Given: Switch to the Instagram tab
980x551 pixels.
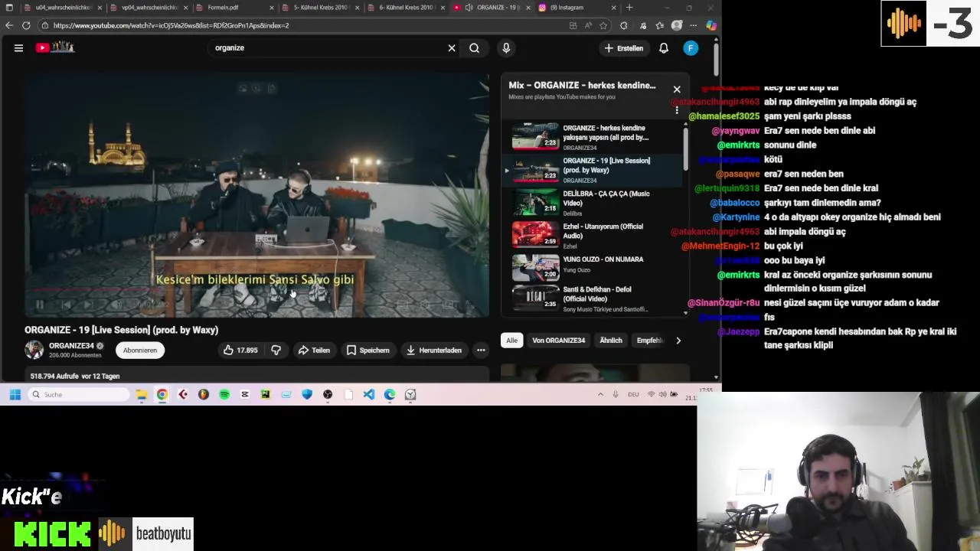Looking at the screenshot, I should [577, 8].
